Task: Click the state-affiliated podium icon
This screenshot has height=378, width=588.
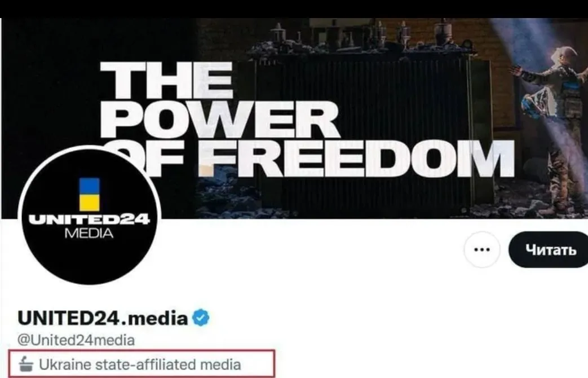Action: pos(25,364)
